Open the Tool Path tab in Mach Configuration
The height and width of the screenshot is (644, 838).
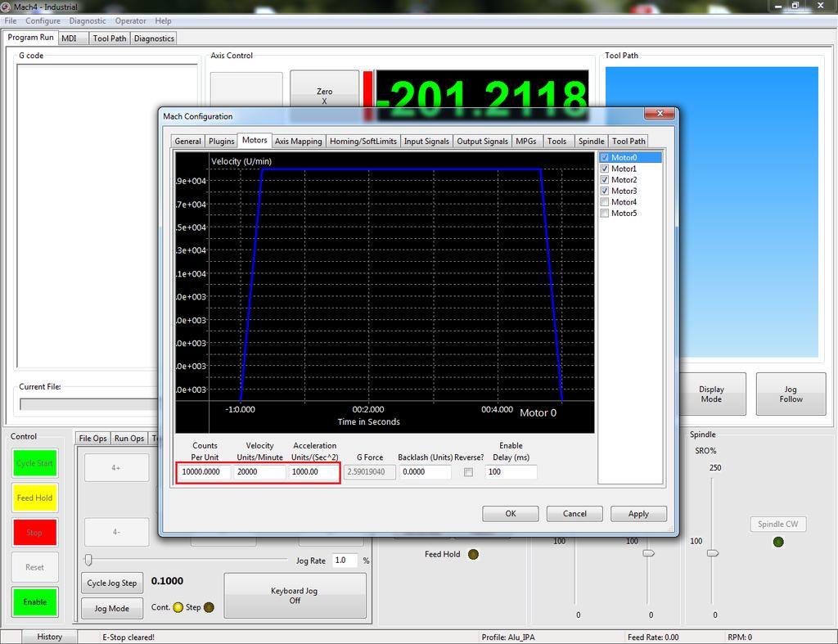tap(628, 141)
